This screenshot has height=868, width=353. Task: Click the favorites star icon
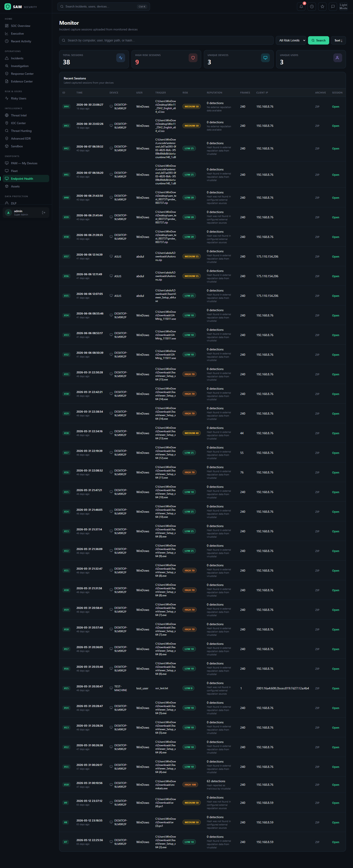322,6
